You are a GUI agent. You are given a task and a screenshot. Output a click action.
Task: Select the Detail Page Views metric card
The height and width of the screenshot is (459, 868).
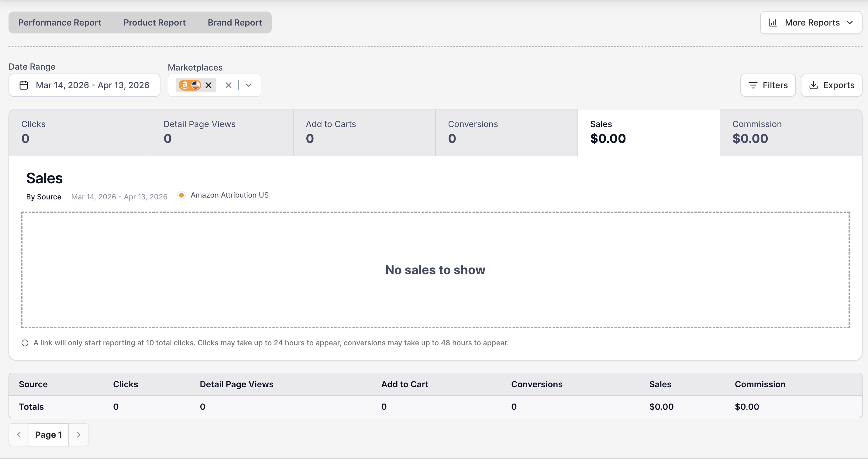point(222,133)
